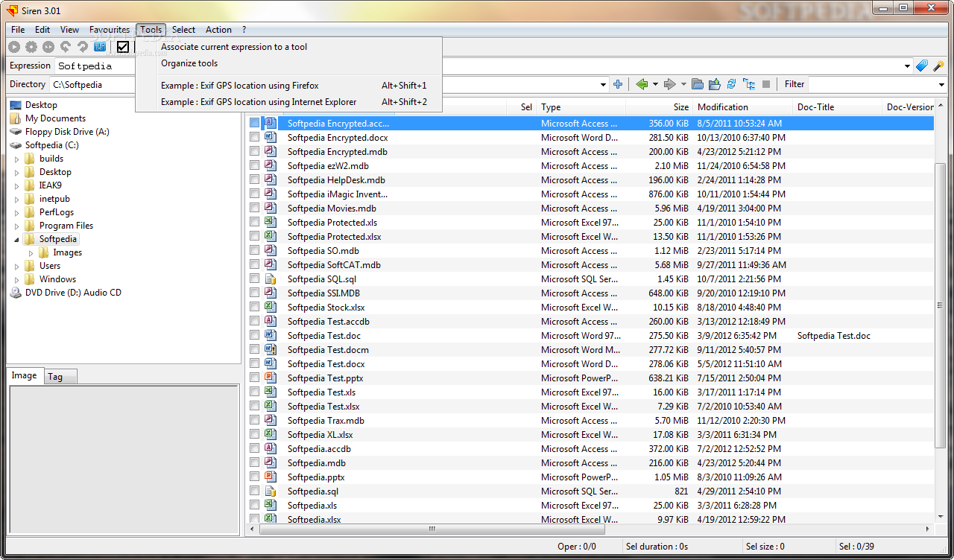Check the box for Softpedia Trax.mdb
954x560 pixels.
[x=255, y=421]
